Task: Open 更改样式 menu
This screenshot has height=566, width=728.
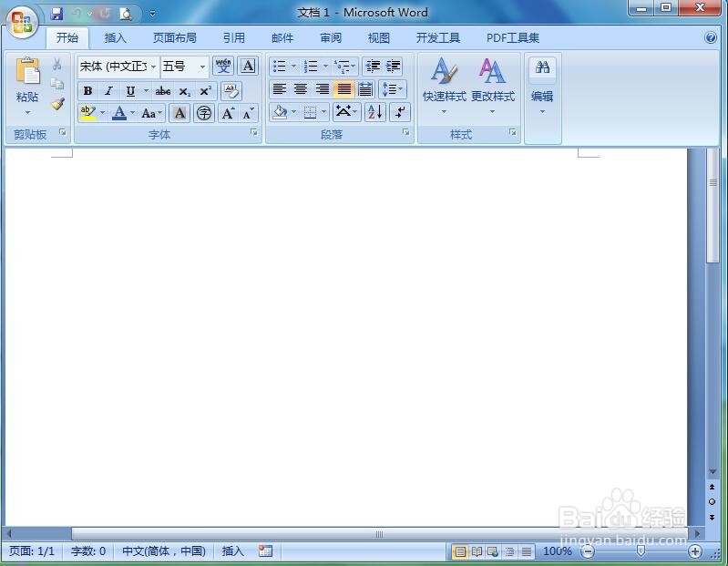Action: click(x=493, y=86)
